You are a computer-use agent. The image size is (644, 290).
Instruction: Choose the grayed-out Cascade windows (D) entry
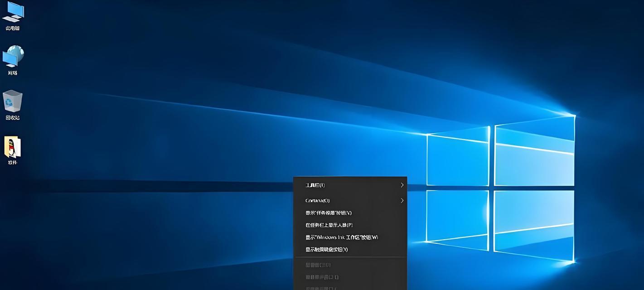pyautogui.click(x=350, y=265)
